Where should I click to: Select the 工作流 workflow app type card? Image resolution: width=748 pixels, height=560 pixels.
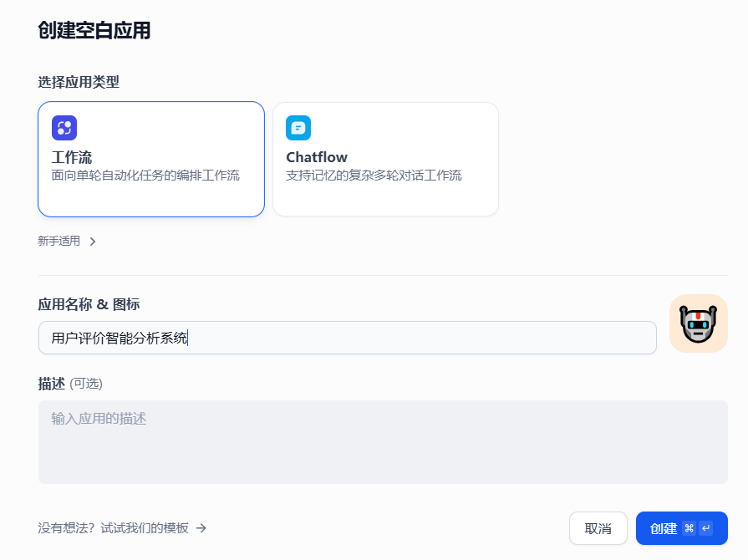coord(151,160)
